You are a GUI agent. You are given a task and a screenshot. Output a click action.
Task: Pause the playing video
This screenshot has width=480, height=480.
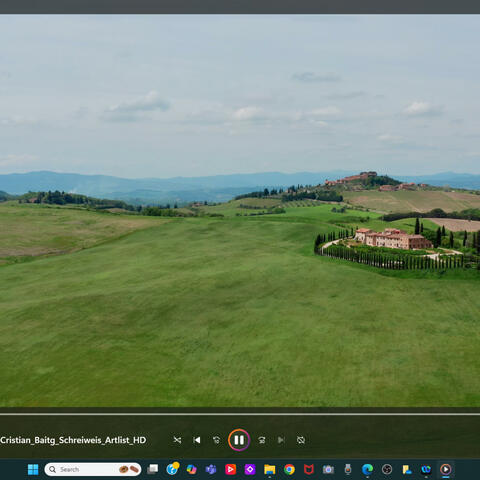tap(239, 440)
